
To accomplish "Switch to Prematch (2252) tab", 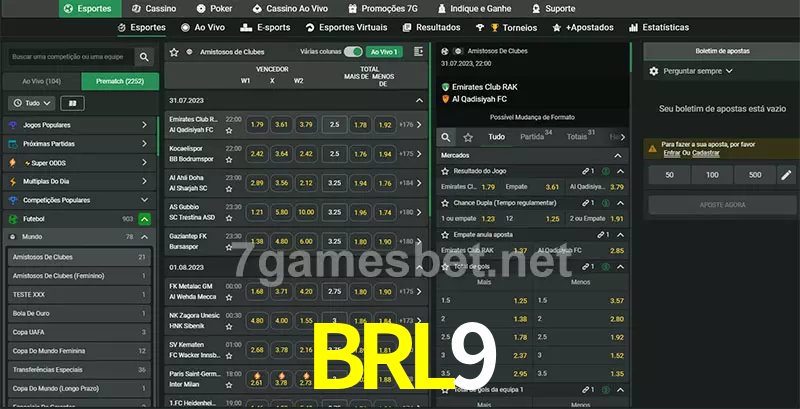I will pyautogui.click(x=120, y=82).
